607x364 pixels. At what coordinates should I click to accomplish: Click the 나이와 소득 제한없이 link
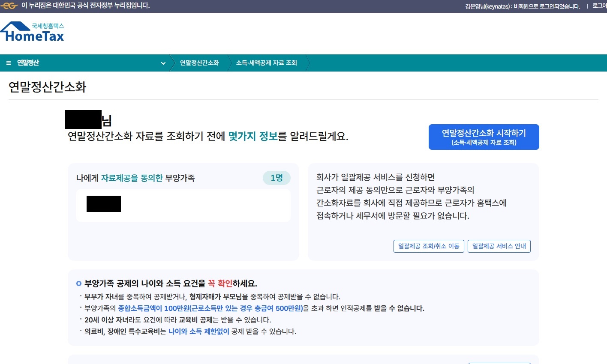click(199, 331)
